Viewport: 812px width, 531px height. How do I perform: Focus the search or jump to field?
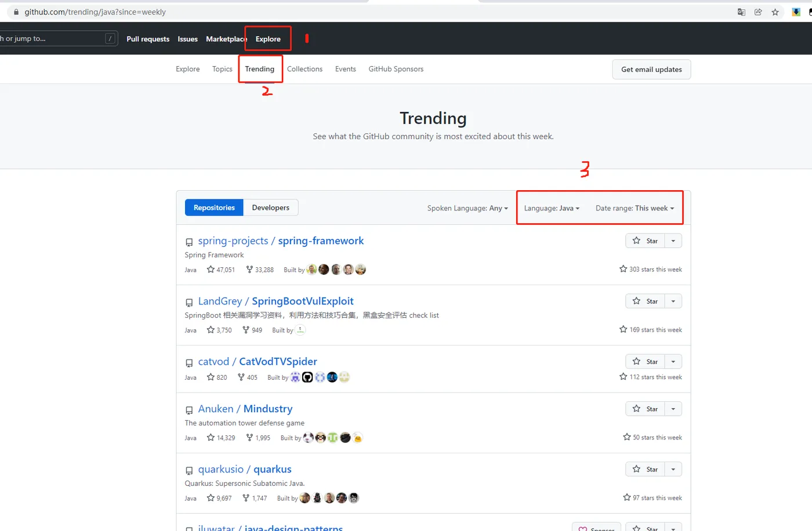[58, 39]
